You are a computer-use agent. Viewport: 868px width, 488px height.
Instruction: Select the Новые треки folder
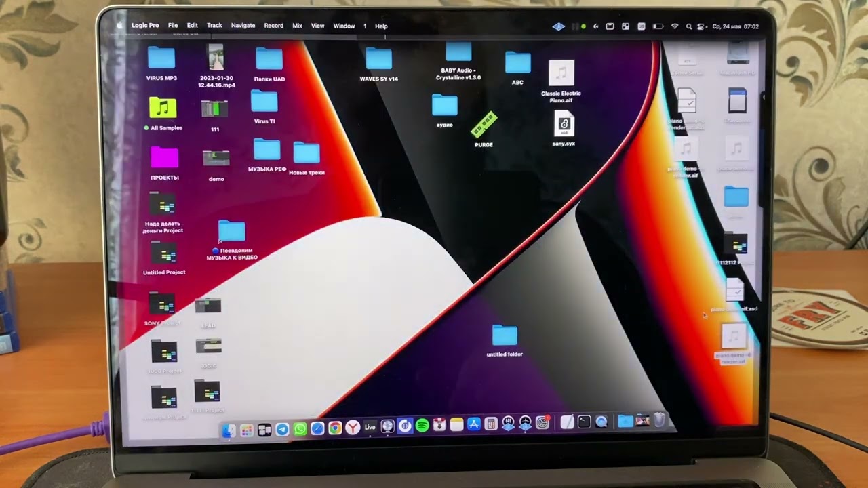(307, 159)
